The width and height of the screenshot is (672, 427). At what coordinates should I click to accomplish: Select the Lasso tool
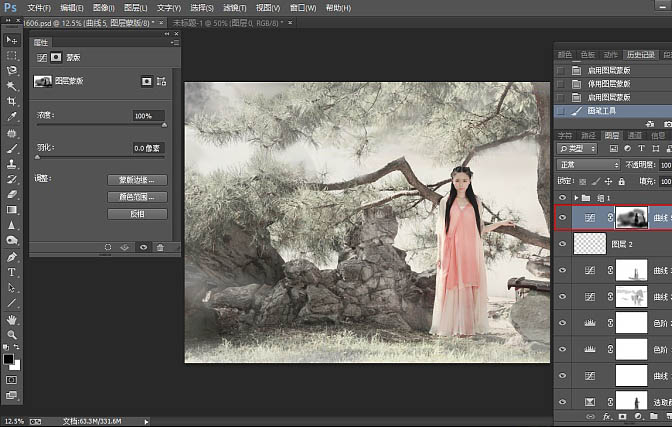click(x=12, y=71)
